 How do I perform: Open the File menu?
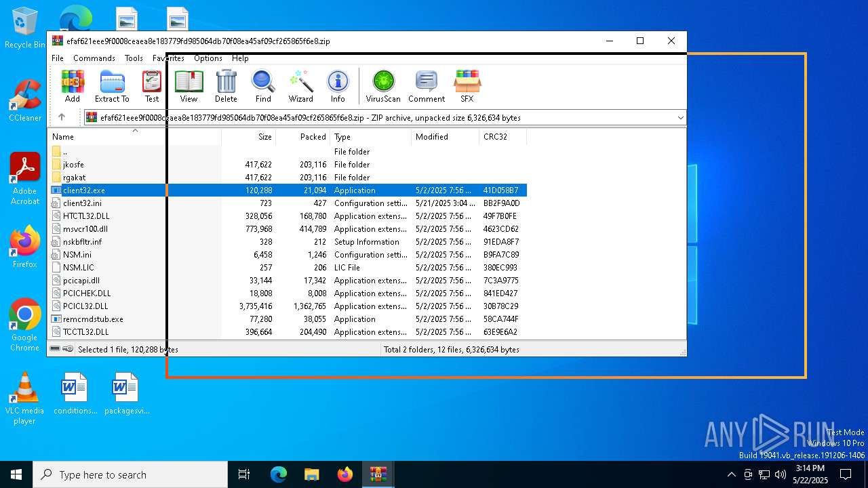[x=58, y=58]
